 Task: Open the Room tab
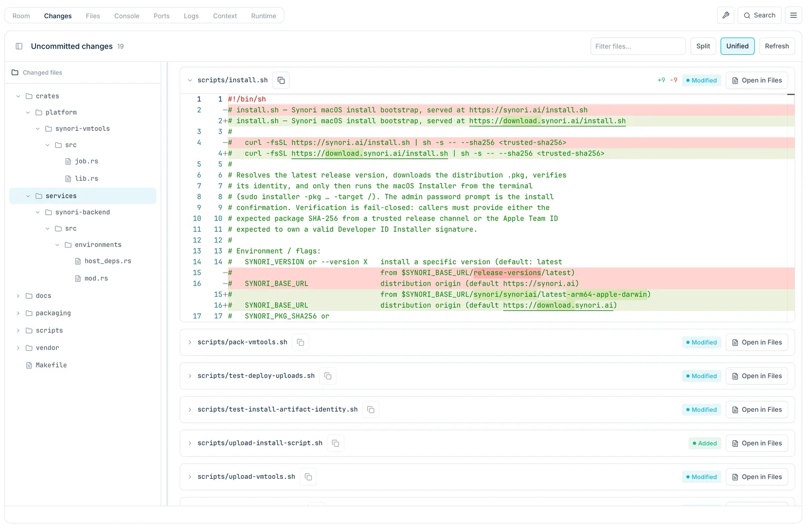[21, 16]
